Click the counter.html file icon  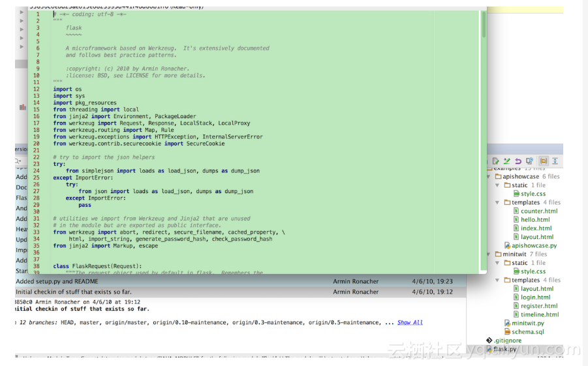click(516, 211)
